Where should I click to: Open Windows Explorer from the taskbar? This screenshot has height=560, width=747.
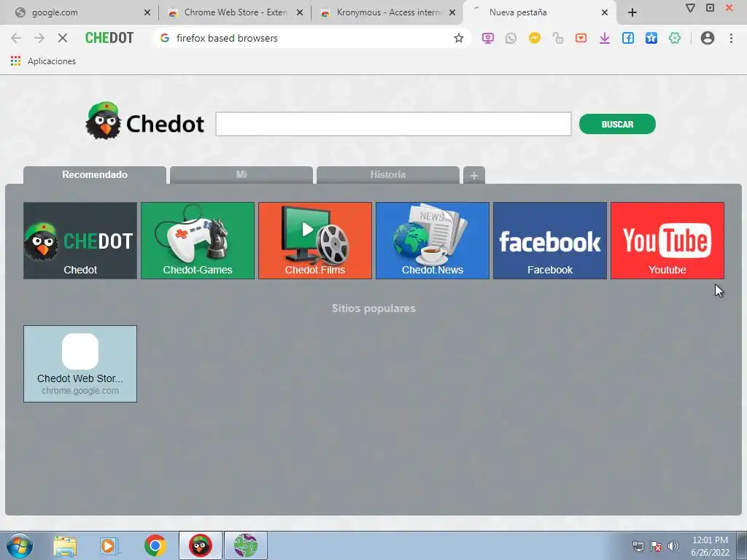(x=65, y=545)
